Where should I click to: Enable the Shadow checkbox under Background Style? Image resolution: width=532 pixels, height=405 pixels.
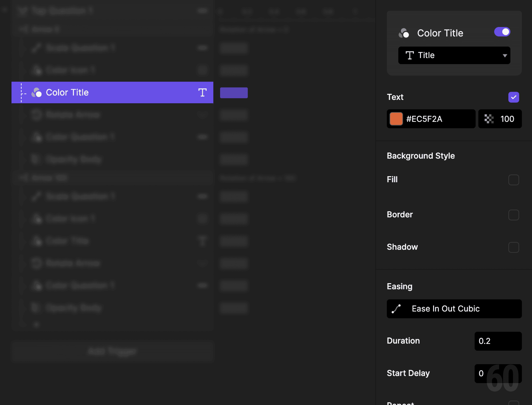click(x=514, y=247)
